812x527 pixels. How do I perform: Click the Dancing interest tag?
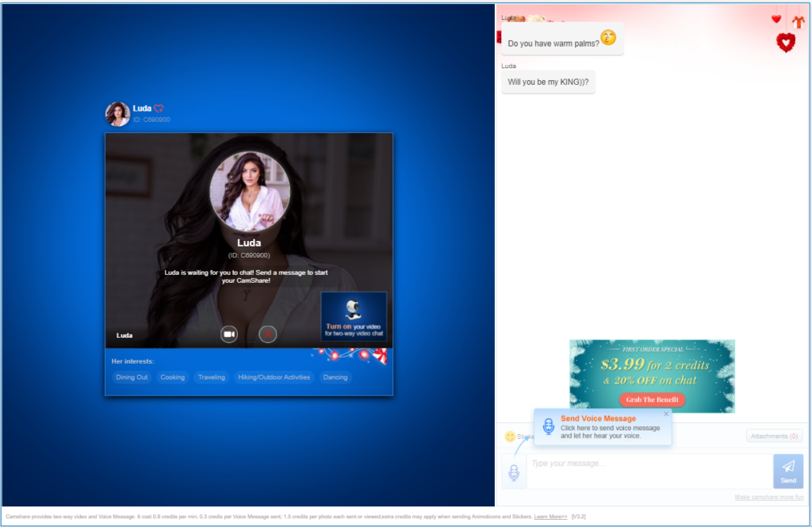pos(335,377)
